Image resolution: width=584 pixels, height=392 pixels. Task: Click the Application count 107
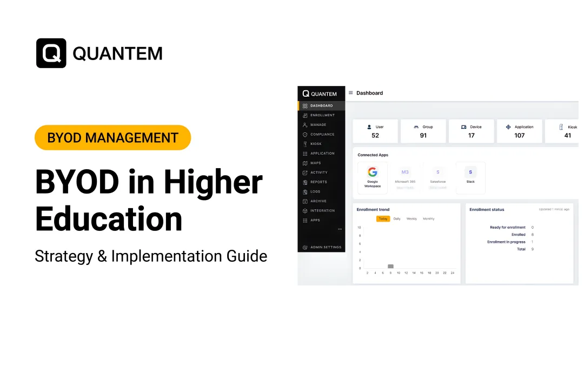pos(519,136)
